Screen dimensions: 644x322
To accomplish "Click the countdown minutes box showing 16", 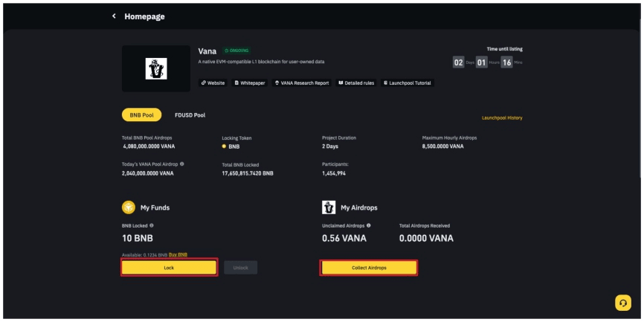I will pyautogui.click(x=507, y=62).
